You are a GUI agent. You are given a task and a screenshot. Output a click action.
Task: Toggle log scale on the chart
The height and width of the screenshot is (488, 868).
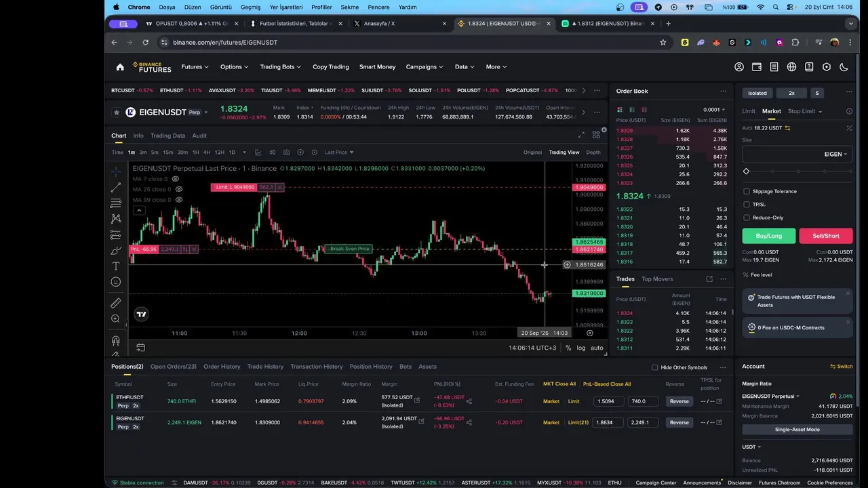[581, 348]
